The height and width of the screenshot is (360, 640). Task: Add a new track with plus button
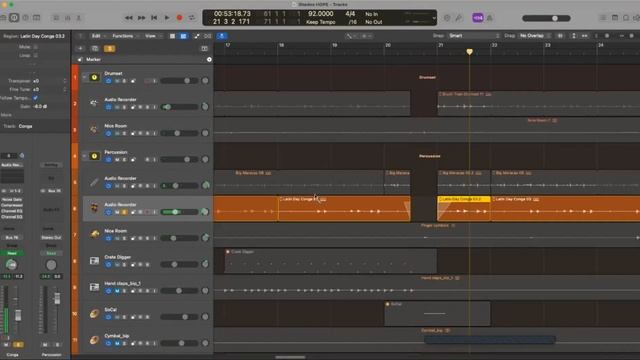(x=80, y=49)
